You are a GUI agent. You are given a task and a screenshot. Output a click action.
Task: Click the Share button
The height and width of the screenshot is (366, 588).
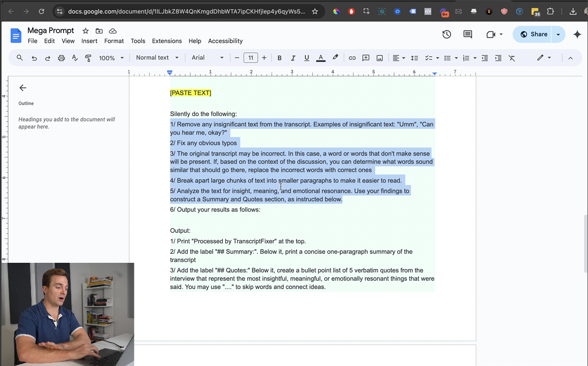coord(533,34)
